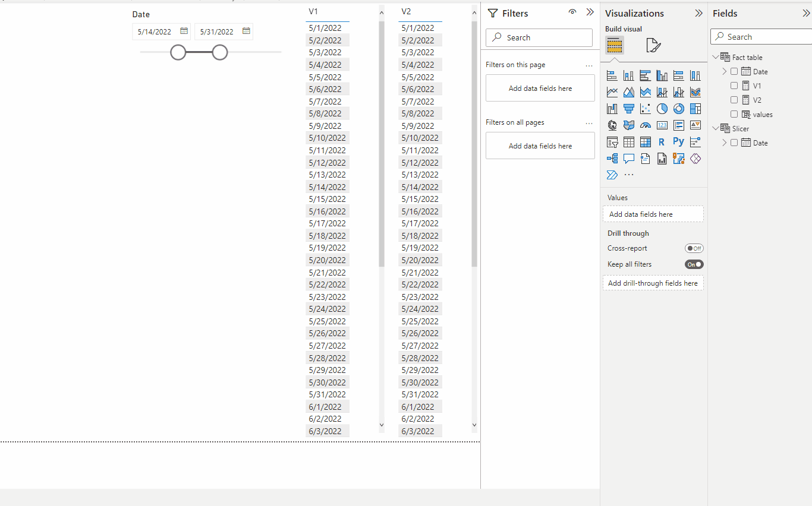Select the card visual showing 123
The width and height of the screenshot is (812, 506).
662,125
